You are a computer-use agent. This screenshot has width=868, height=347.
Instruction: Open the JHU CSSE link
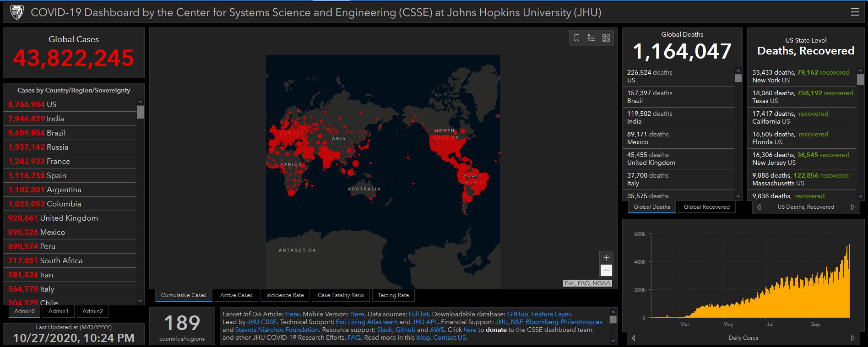click(262, 322)
